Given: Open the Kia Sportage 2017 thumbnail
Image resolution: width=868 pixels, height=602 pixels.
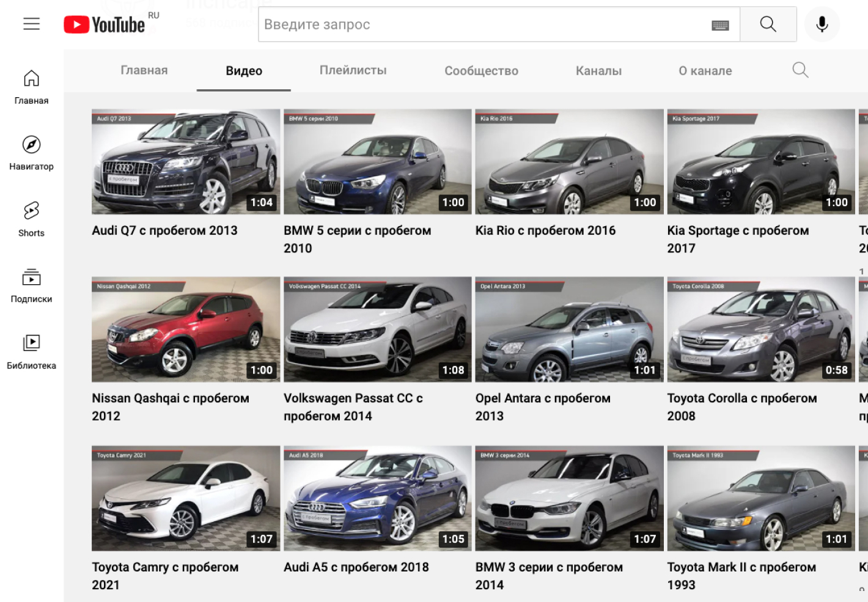Looking at the screenshot, I should click(761, 162).
